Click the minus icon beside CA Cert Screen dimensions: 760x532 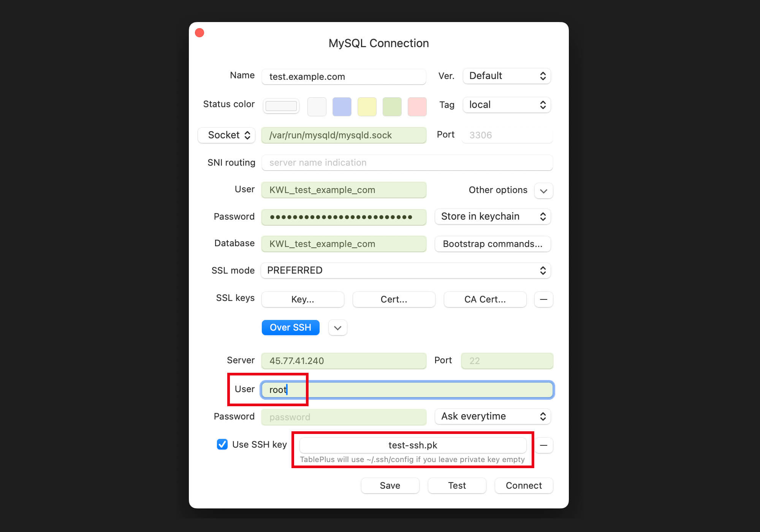pyautogui.click(x=543, y=299)
